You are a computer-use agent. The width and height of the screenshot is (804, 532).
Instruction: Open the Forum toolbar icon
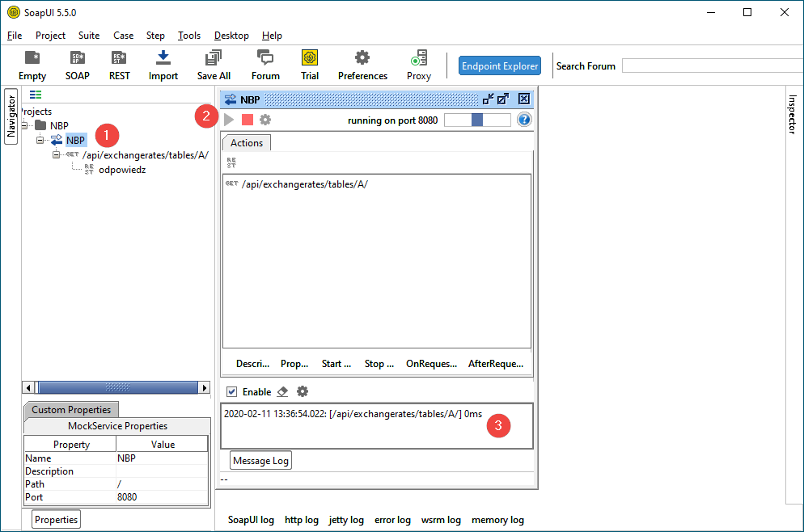[265, 65]
